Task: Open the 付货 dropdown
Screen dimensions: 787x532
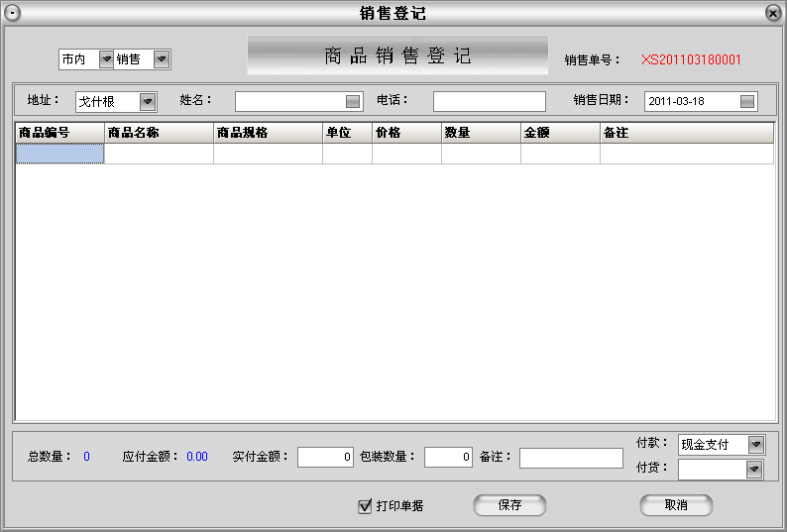Action: pos(753,470)
